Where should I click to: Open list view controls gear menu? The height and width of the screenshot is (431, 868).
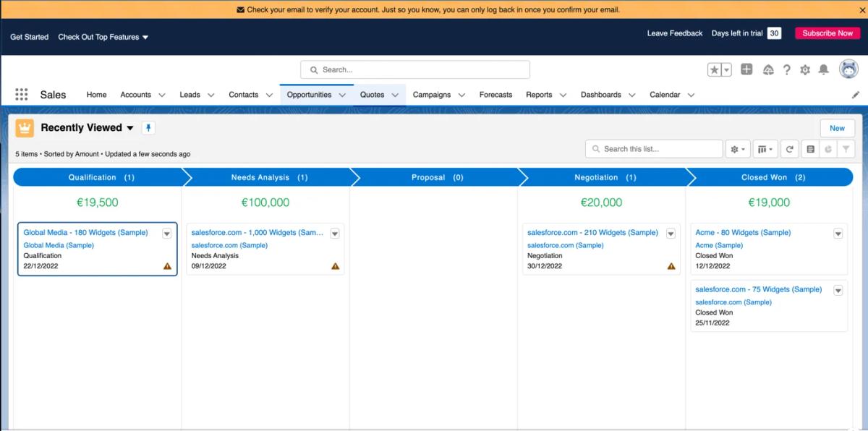pyautogui.click(x=738, y=149)
